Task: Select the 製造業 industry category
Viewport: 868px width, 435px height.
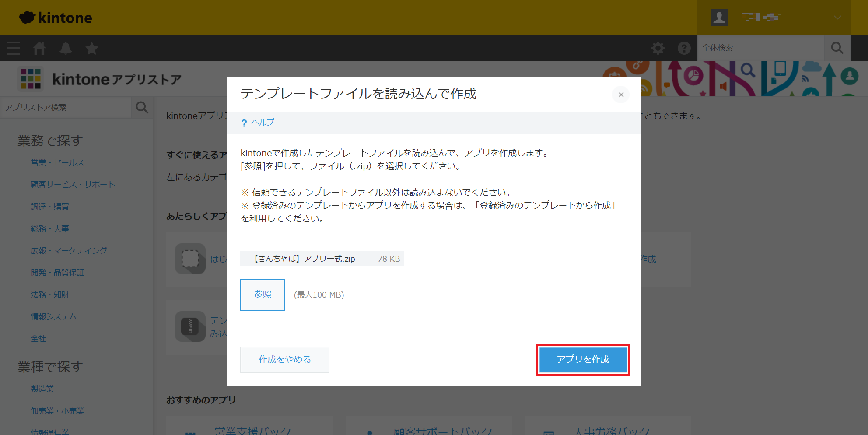Action: [x=42, y=389]
